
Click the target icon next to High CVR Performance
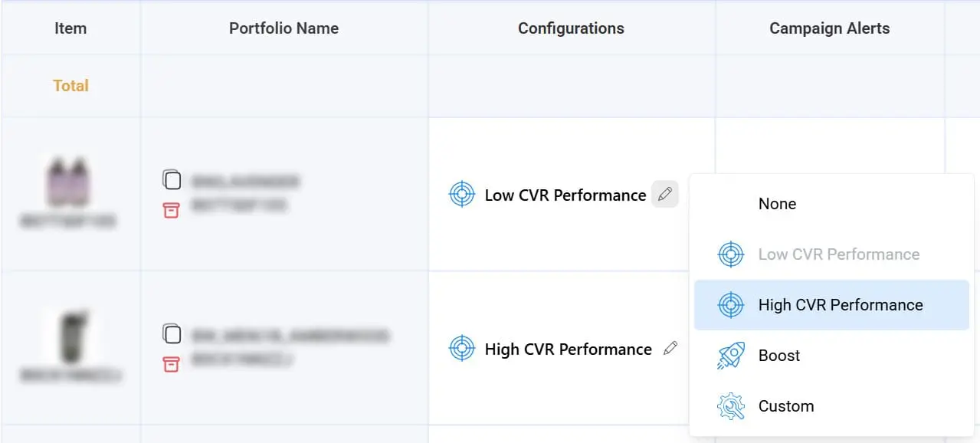[463, 349]
